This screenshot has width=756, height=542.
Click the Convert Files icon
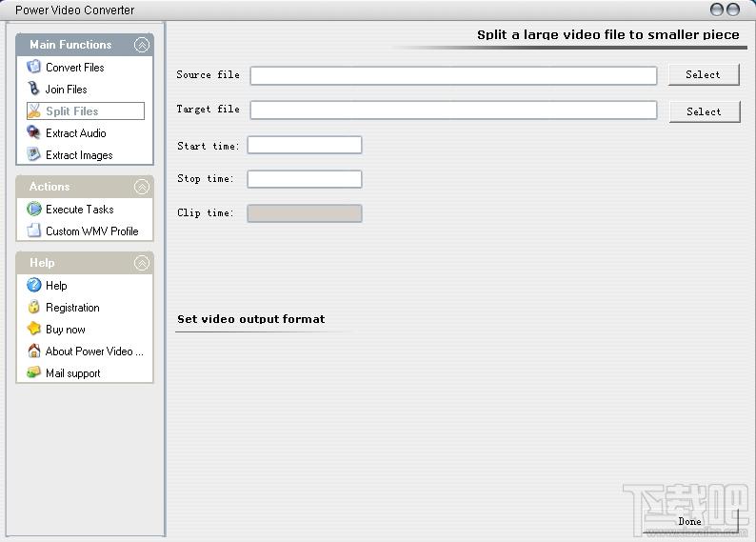(33, 67)
